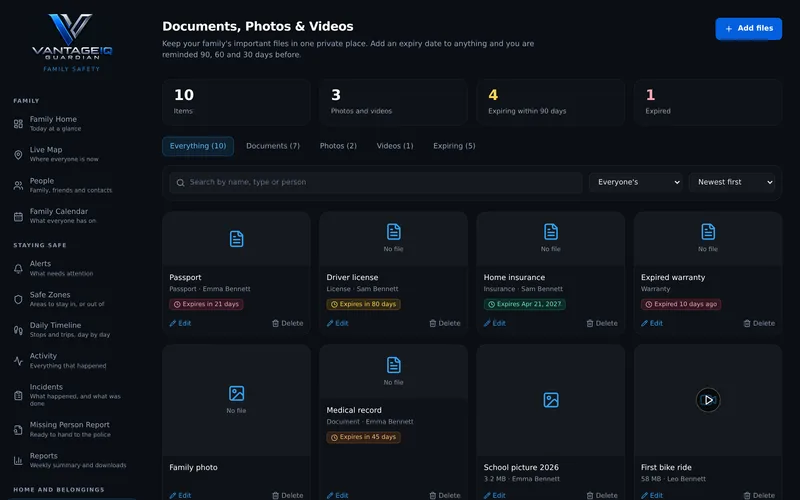
Task: Click the 3 Photos and videos card
Action: point(393,102)
